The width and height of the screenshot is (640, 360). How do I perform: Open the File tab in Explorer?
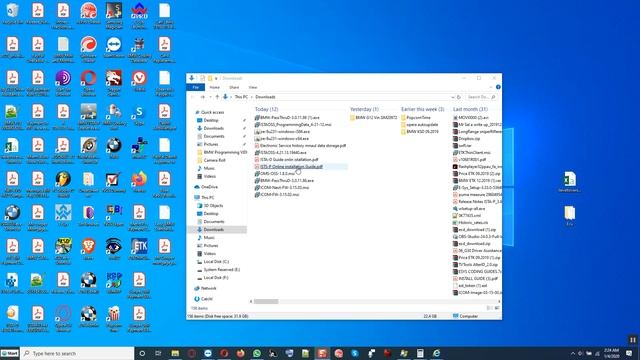(x=196, y=87)
